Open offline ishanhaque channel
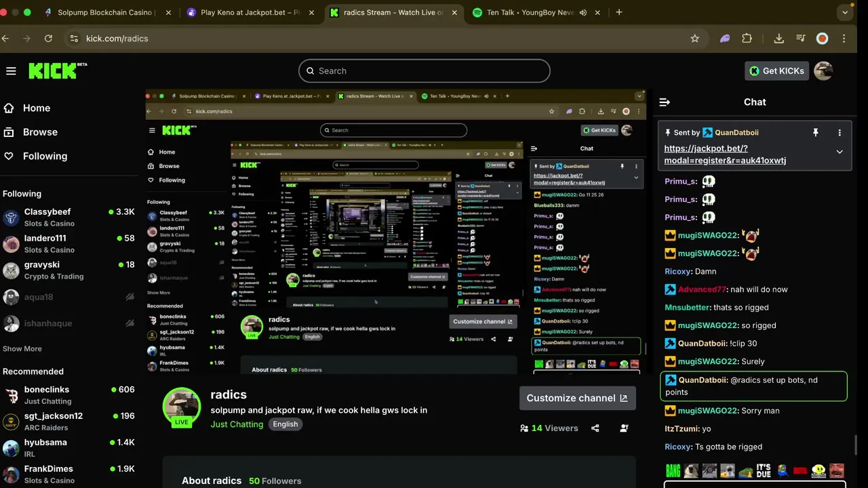Screen dimensions: 868x488 (x=68, y=323)
